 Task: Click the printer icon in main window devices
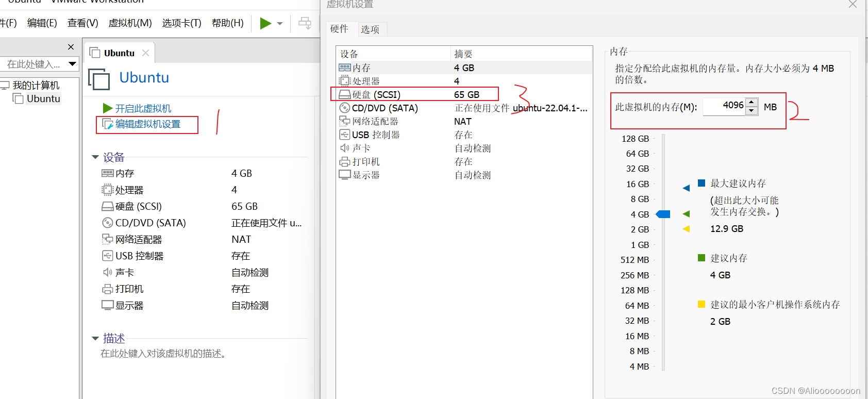click(107, 289)
